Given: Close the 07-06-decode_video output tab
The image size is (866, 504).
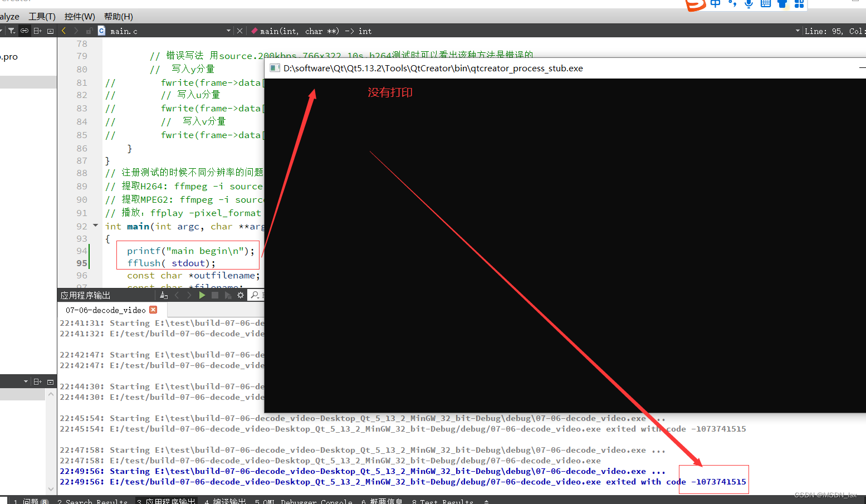Looking at the screenshot, I should coord(153,310).
